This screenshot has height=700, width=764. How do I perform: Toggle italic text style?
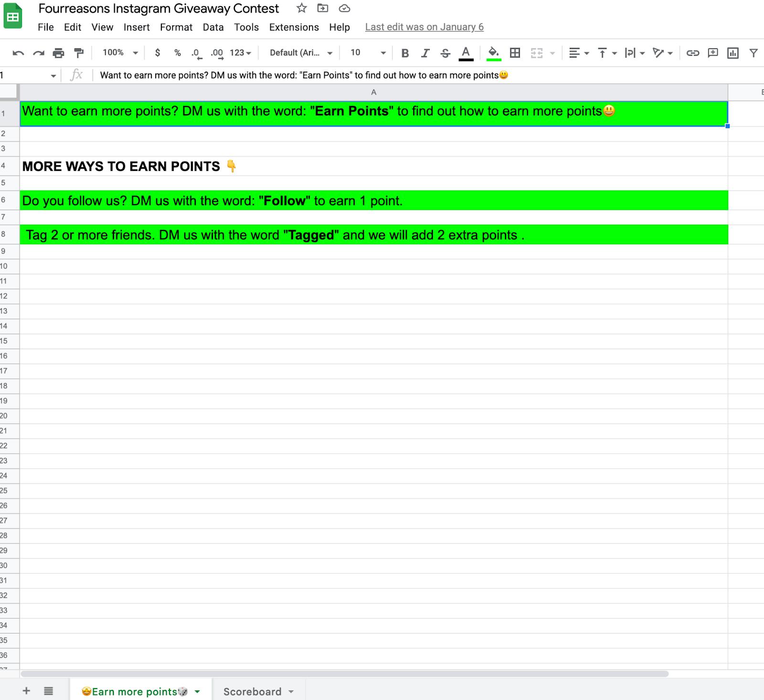click(x=425, y=53)
